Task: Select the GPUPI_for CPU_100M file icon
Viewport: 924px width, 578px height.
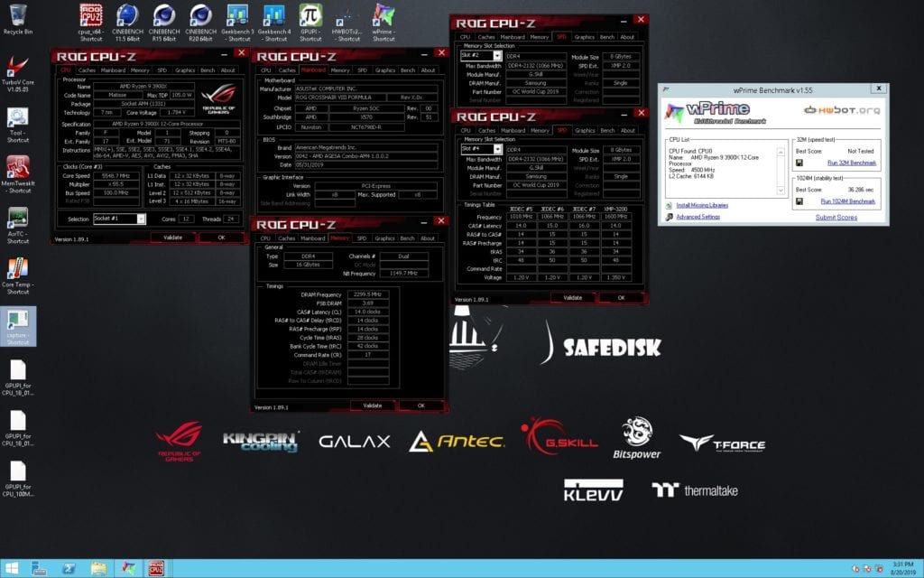Action: (18, 479)
